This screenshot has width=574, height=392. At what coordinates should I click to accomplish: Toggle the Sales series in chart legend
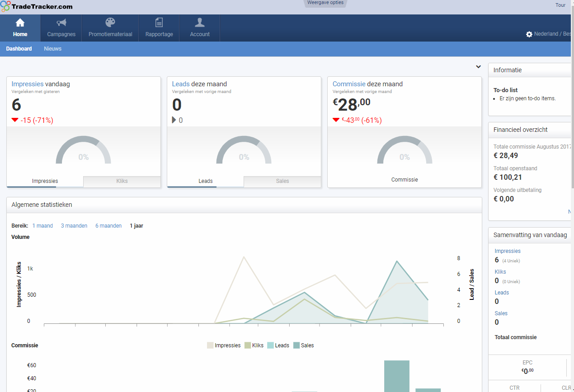pyautogui.click(x=303, y=345)
